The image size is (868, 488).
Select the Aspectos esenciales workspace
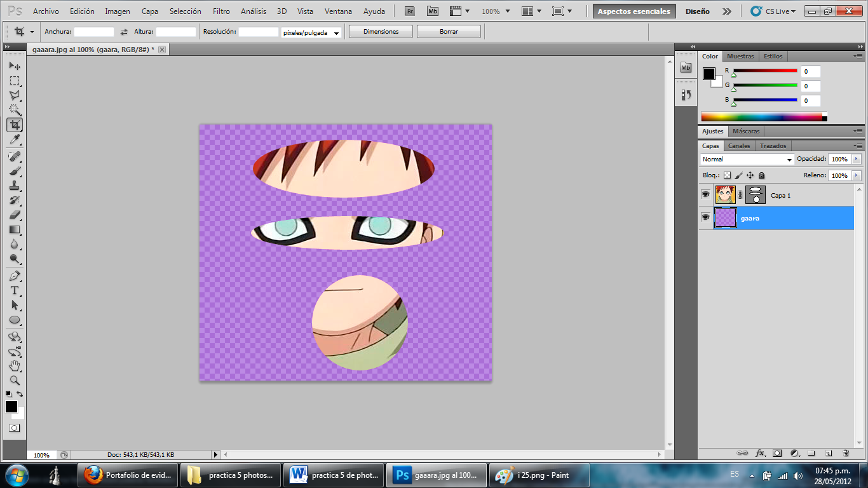[x=634, y=11]
